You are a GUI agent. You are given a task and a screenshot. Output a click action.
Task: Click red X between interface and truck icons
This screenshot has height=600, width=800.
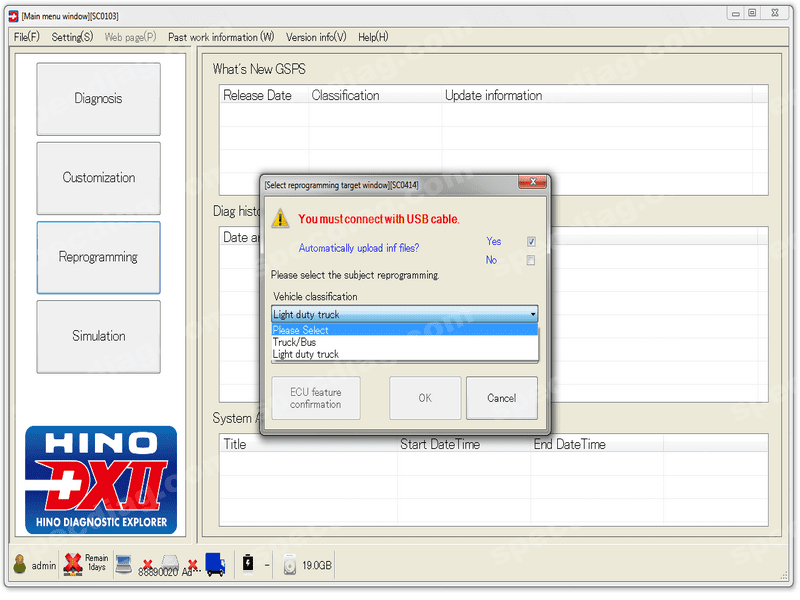[193, 564]
